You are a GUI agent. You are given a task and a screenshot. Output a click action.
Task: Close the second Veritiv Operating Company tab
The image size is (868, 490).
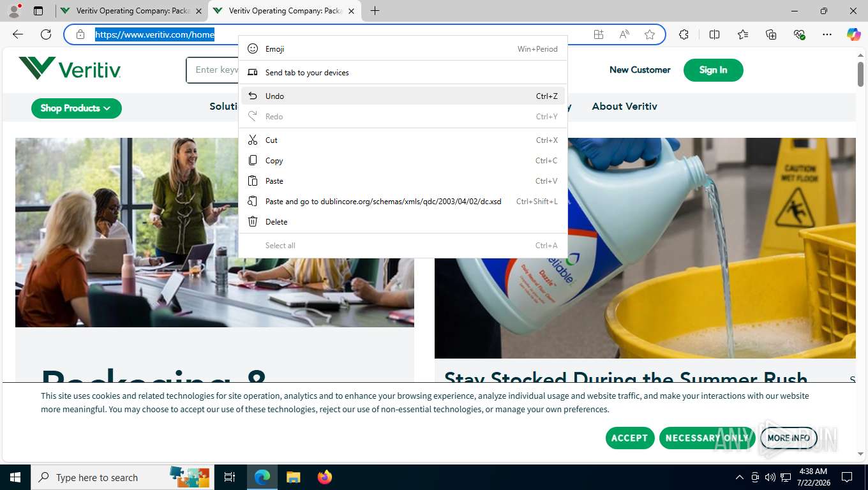tap(351, 11)
